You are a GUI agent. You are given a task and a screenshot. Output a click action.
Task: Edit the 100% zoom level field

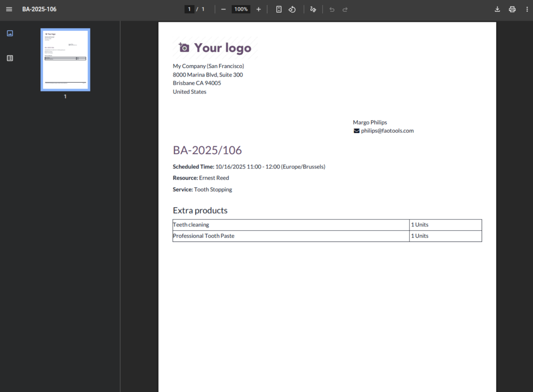point(241,9)
